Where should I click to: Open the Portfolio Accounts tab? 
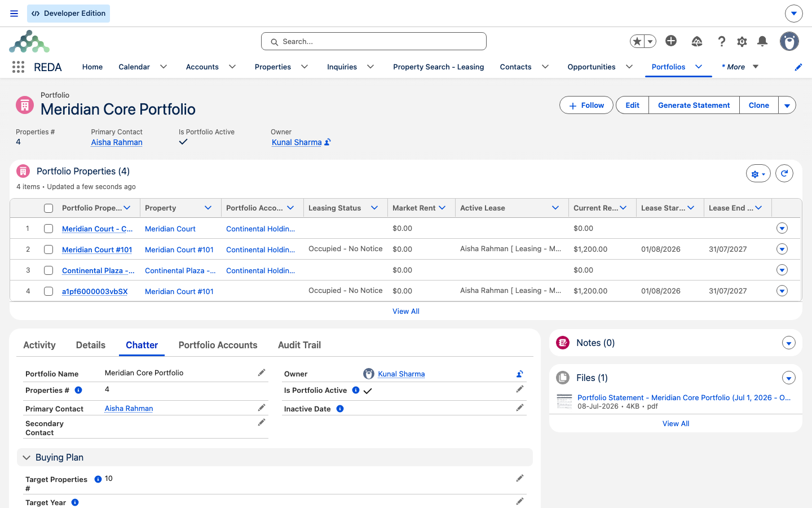point(218,345)
